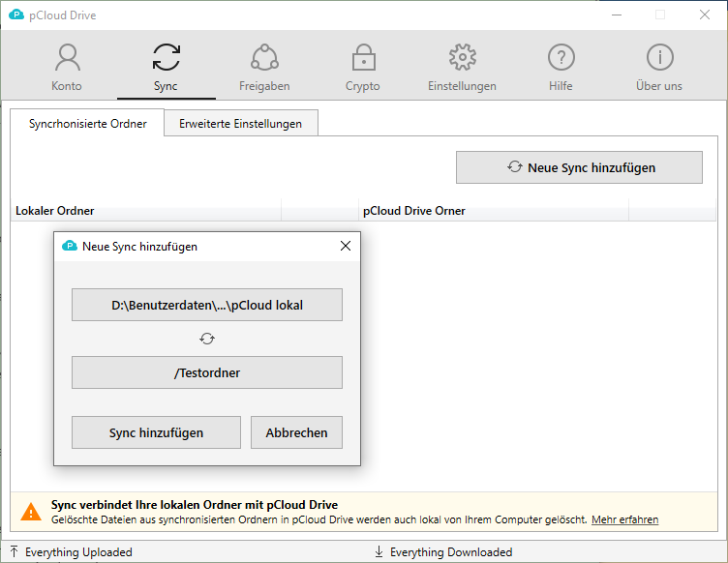Image resolution: width=728 pixels, height=563 pixels.
Task: Click the pCloud logo in main title bar
Action: pyautogui.click(x=16, y=15)
